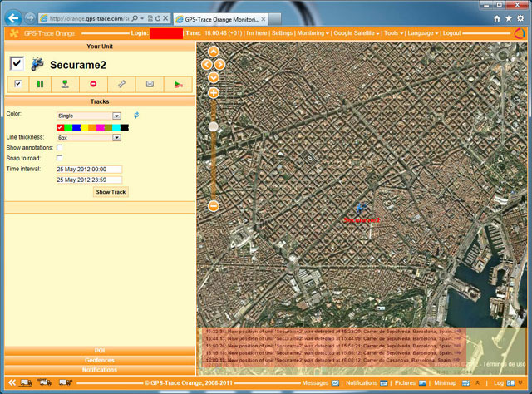
Task: Open the Tools menu
Action: tap(393, 33)
